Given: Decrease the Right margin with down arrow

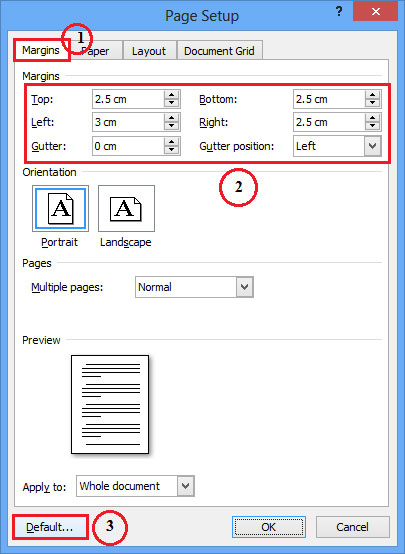Looking at the screenshot, I should point(372,126).
